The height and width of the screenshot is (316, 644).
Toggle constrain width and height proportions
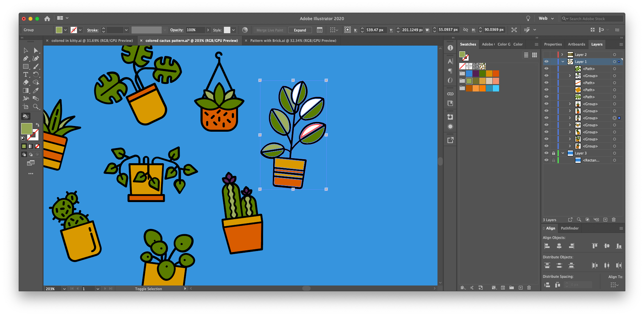click(x=465, y=30)
